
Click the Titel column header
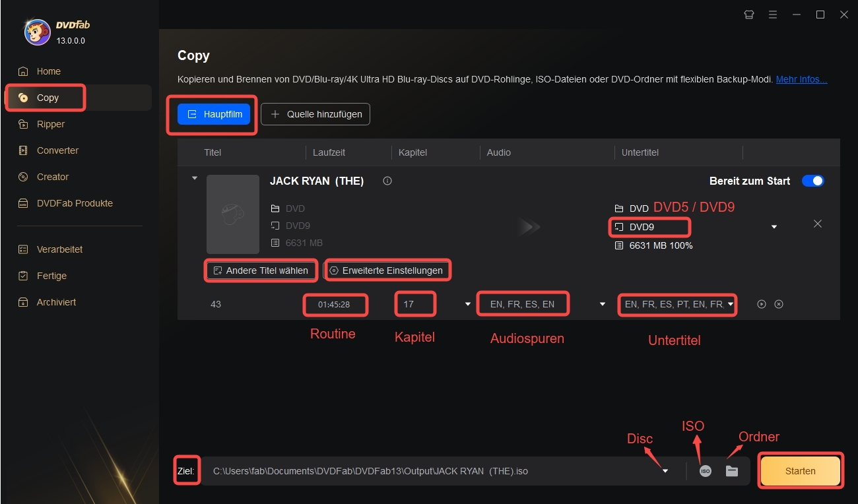(213, 152)
